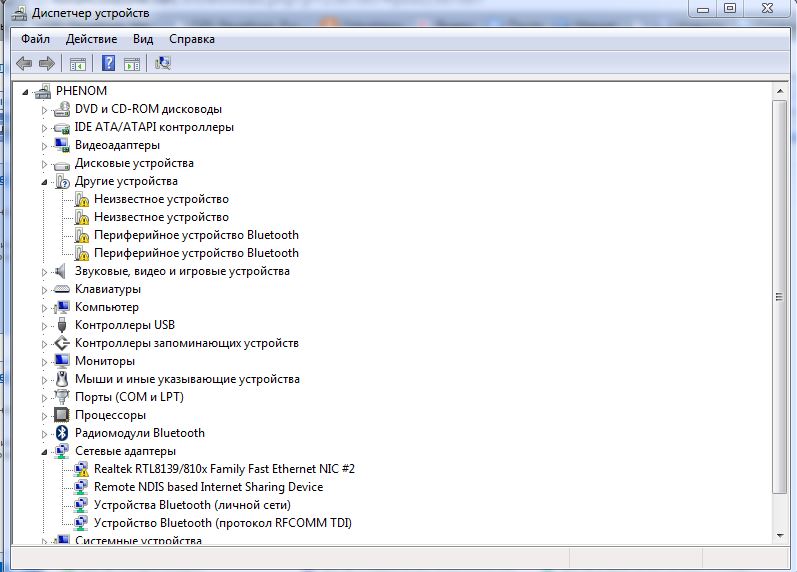Click the Bluetooth radios category icon
797x572 pixels.
pos(62,433)
